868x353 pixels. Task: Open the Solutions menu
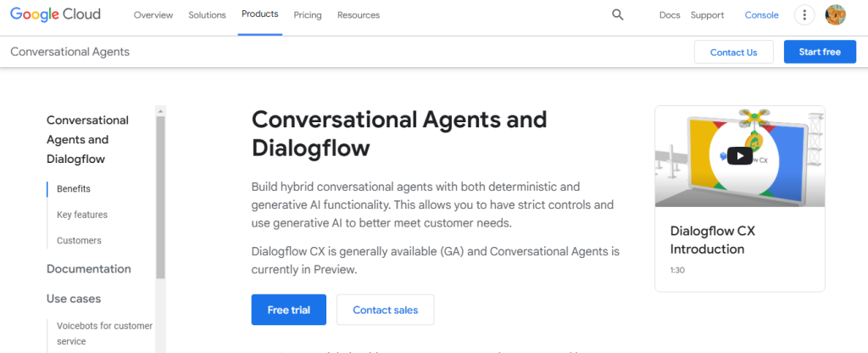click(x=207, y=15)
